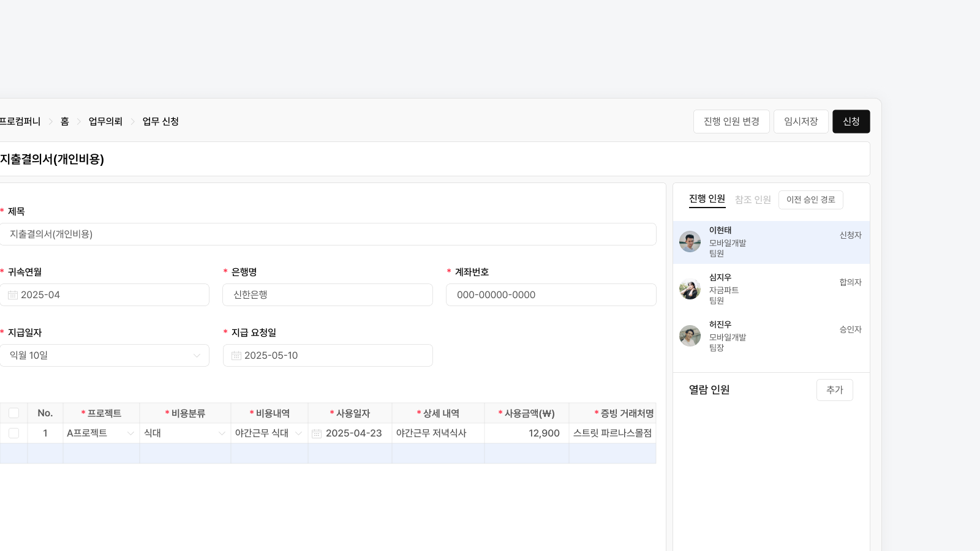Open 진행 인원 변경 button
This screenshot has width=980, height=551.
point(731,121)
